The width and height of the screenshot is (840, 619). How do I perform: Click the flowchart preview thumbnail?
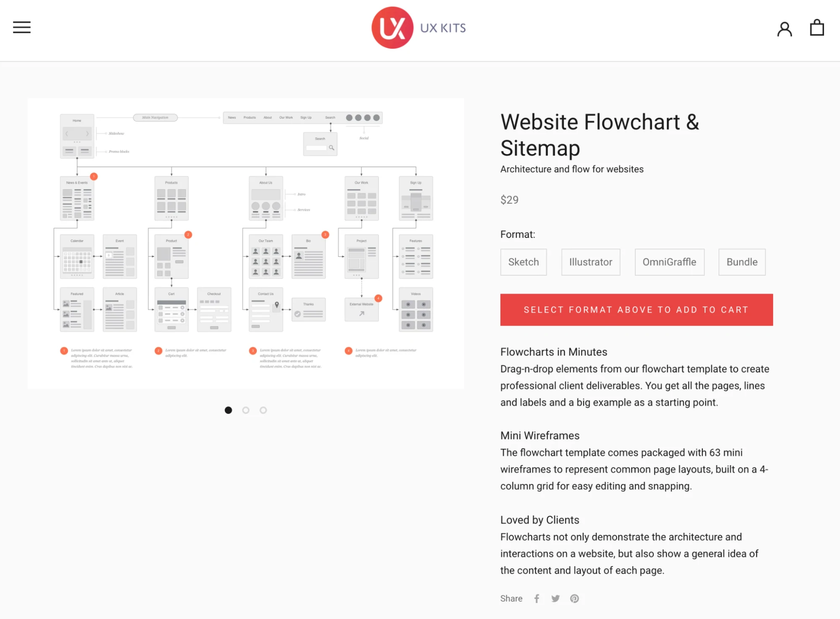[x=228, y=410]
